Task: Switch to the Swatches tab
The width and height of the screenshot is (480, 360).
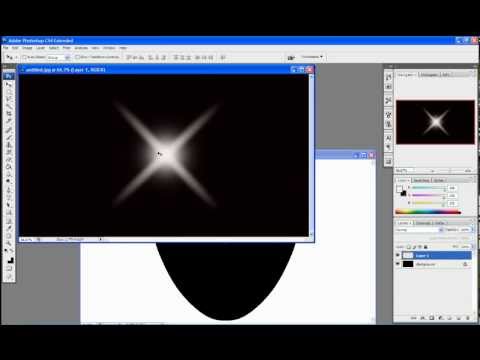Action: [421, 180]
